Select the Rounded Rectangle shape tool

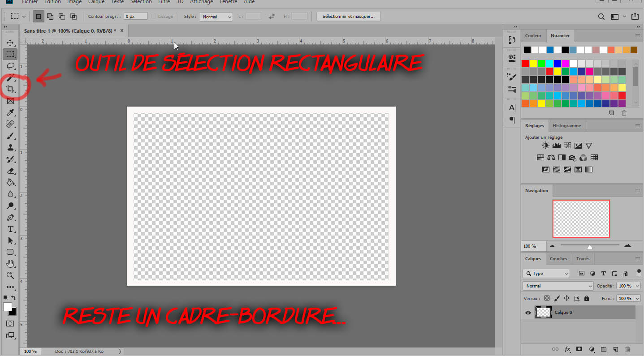pos(10,252)
